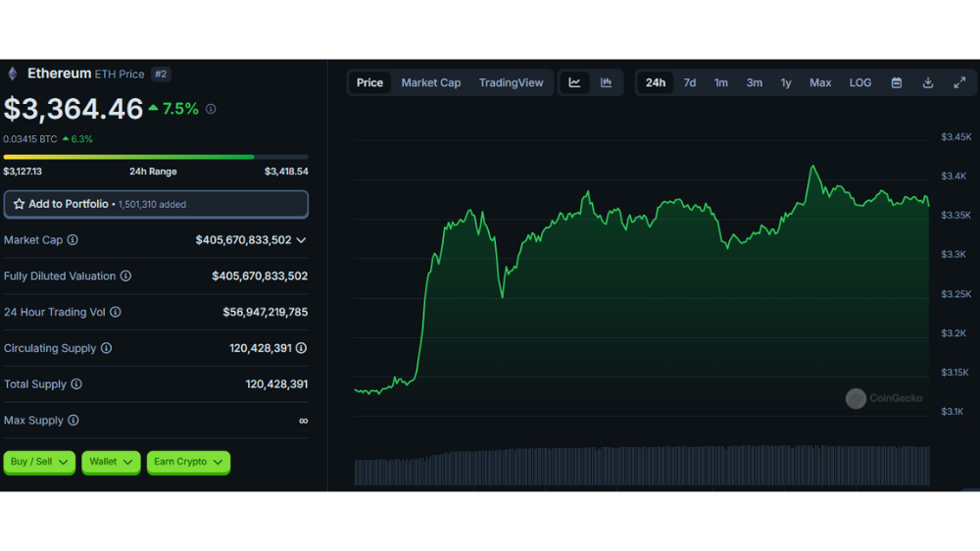Select the 7d time range
Image resolution: width=980 pixels, height=551 pixels.
[x=689, y=82]
